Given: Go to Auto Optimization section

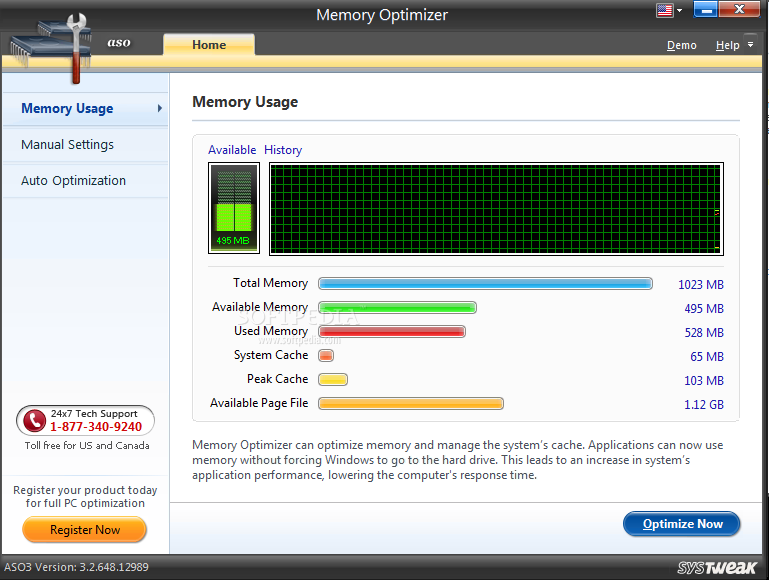Looking at the screenshot, I should point(74,181).
